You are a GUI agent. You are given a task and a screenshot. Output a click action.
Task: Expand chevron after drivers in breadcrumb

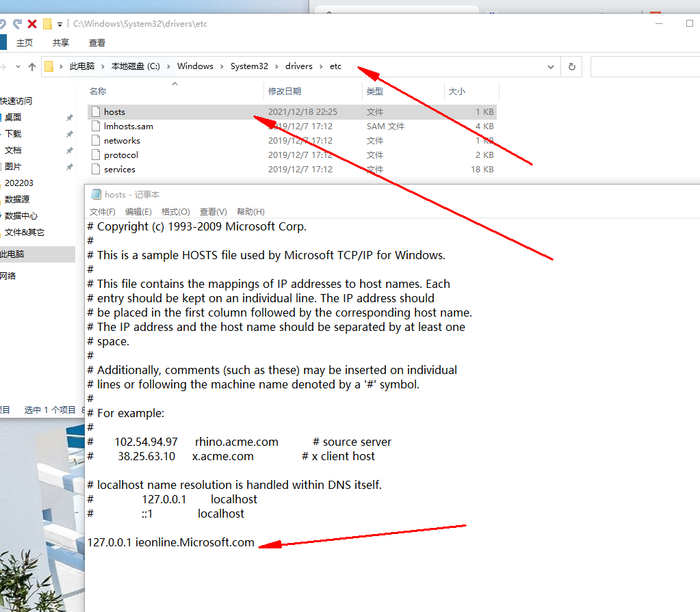click(321, 67)
